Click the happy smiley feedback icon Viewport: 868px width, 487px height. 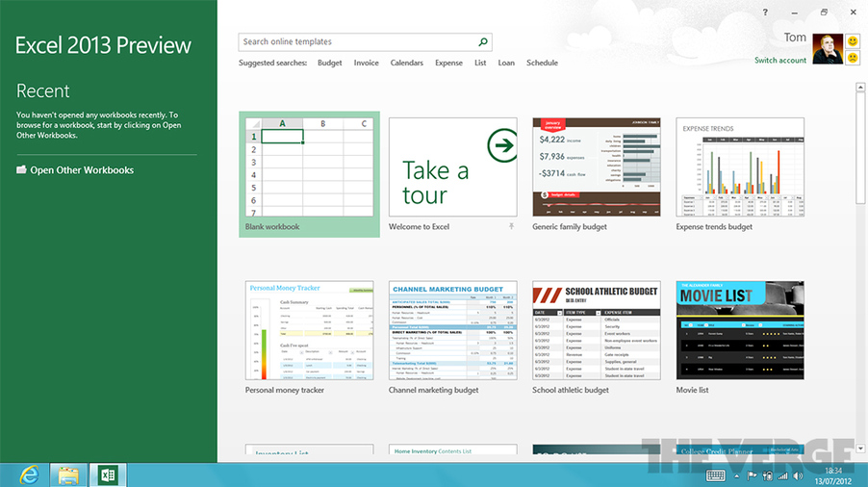tap(852, 41)
